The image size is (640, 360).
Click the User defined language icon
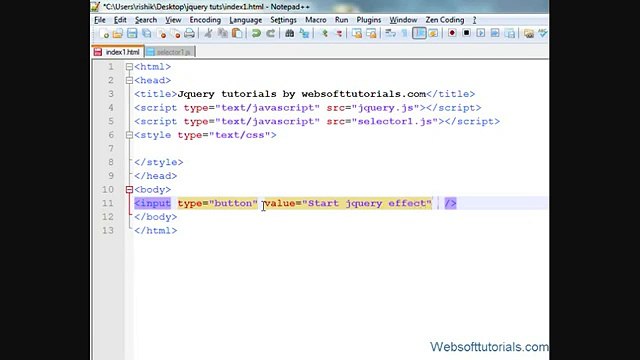pos(433,33)
